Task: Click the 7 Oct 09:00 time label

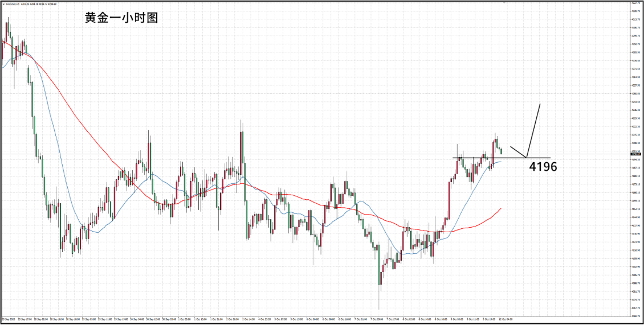Action: point(377,319)
